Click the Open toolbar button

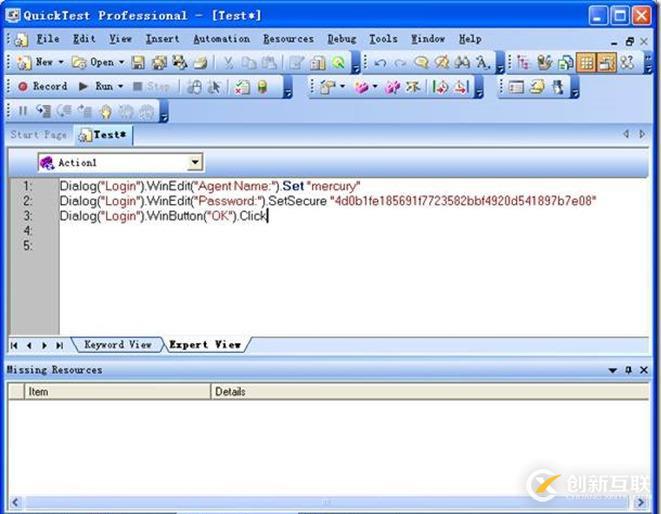[93, 62]
